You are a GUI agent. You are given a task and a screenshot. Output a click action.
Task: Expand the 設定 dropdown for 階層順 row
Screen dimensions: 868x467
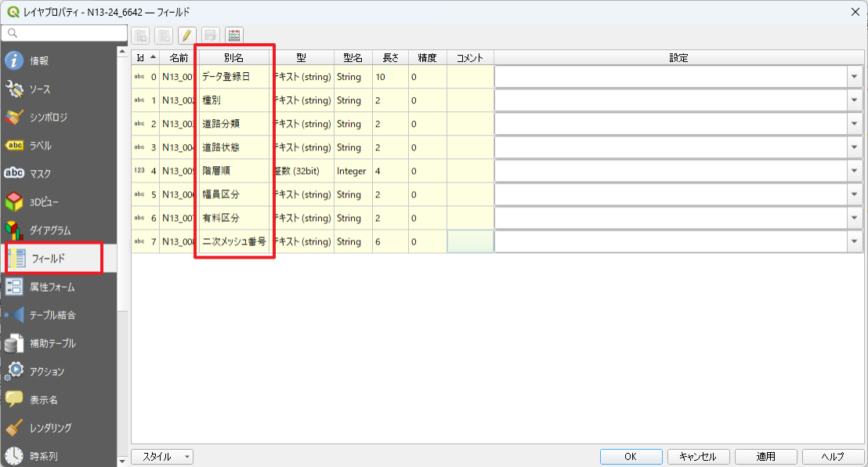(853, 171)
